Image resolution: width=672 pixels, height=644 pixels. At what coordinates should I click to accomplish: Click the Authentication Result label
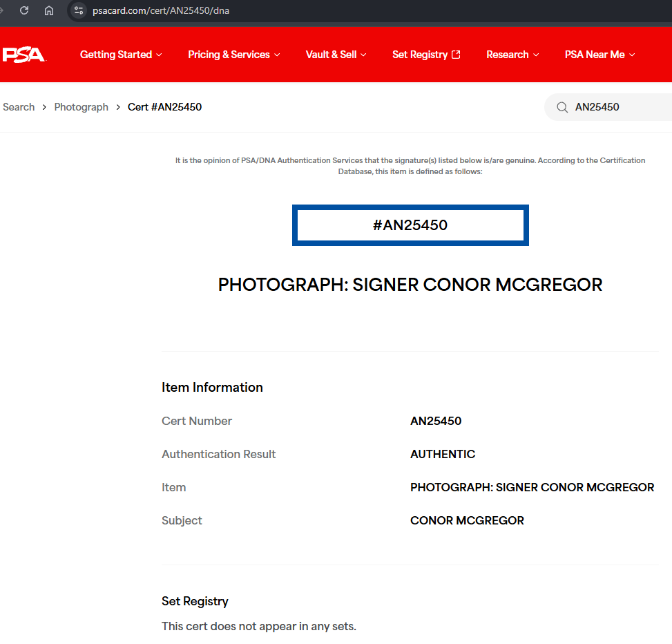(218, 454)
